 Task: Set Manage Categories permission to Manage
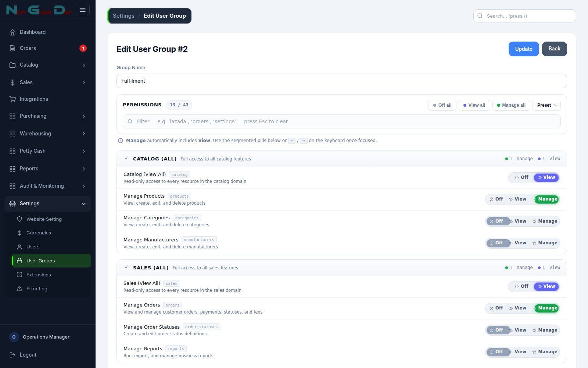pyautogui.click(x=545, y=221)
